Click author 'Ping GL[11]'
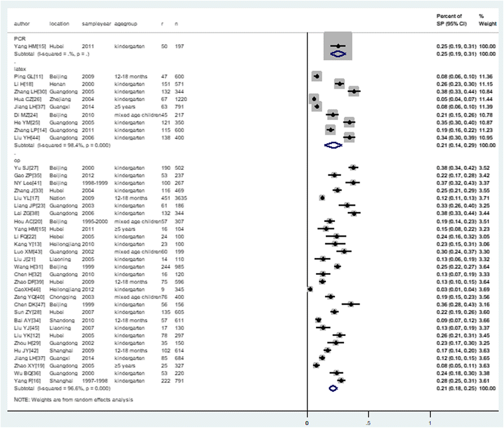 29,77
